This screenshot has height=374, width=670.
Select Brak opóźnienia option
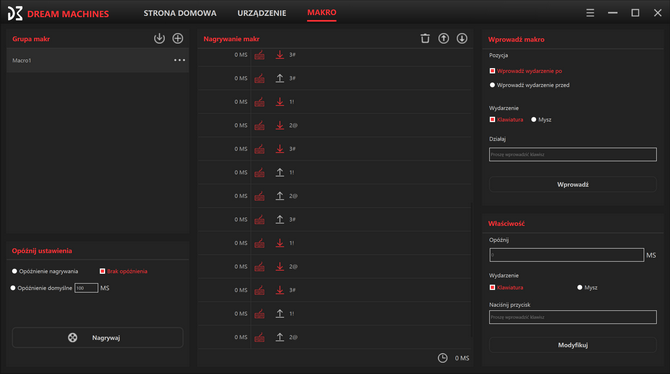(x=123, y=271)
